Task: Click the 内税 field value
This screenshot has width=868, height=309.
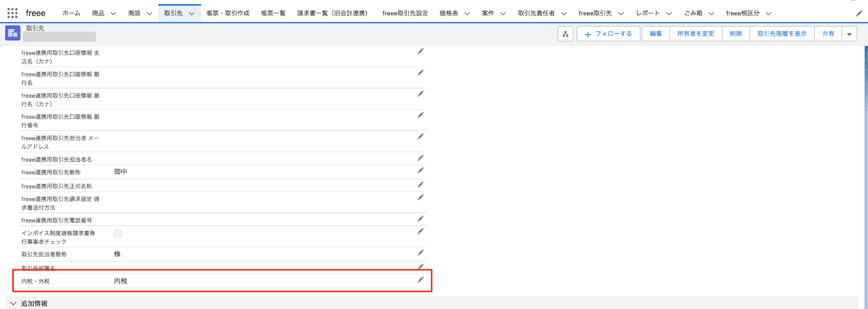Action: (x=120, y=281)
